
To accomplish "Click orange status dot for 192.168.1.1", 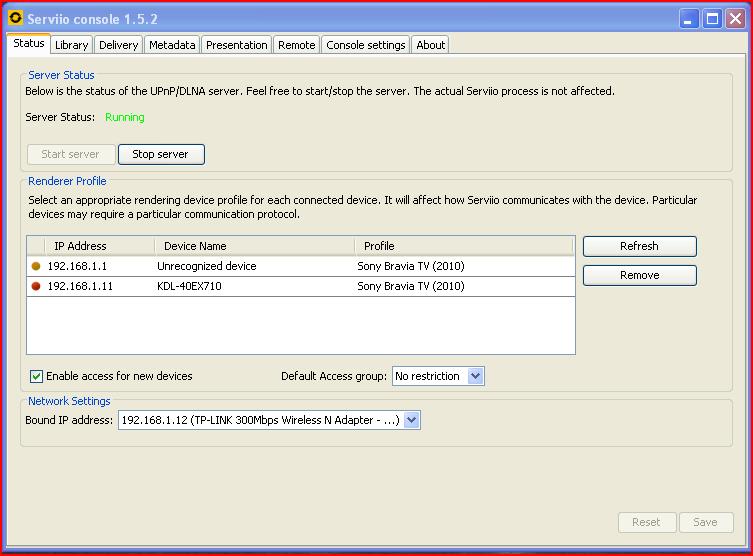I will click(36, 266).
